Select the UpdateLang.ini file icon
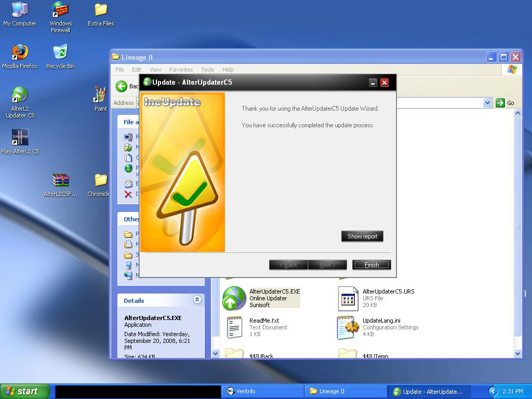Image resolution: width=532 pixels, height=399 pixels. [348, 327]
